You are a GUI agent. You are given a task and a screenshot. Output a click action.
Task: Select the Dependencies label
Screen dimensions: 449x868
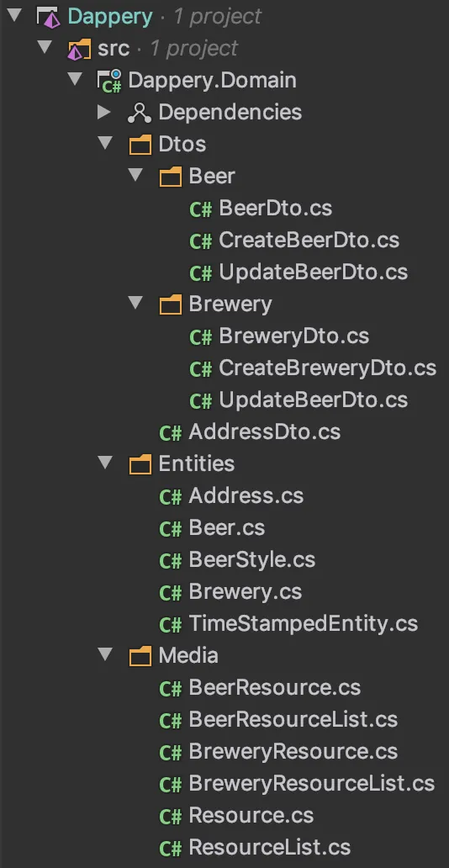point(230,113)
